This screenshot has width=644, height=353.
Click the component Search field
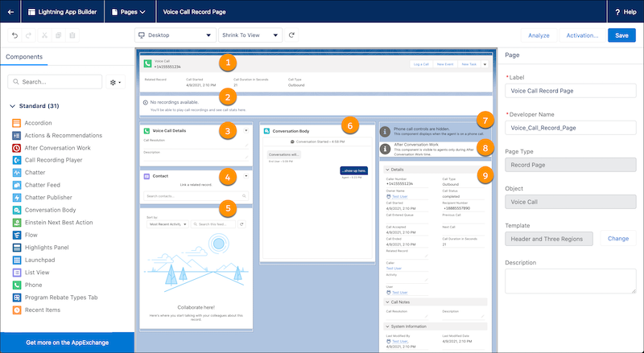pyautogui.click(x=54, y=82)
